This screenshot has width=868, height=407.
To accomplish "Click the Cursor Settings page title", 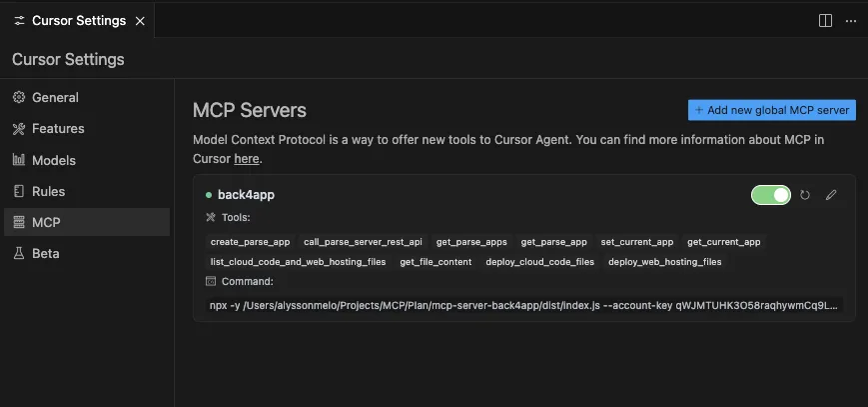I will coord(68,59).
